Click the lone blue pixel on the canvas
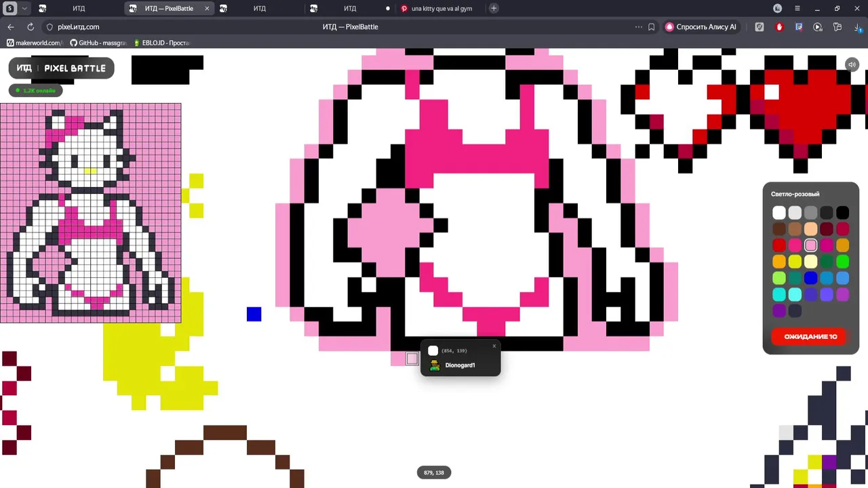This screenshot has height=488, width=868. 254,314
